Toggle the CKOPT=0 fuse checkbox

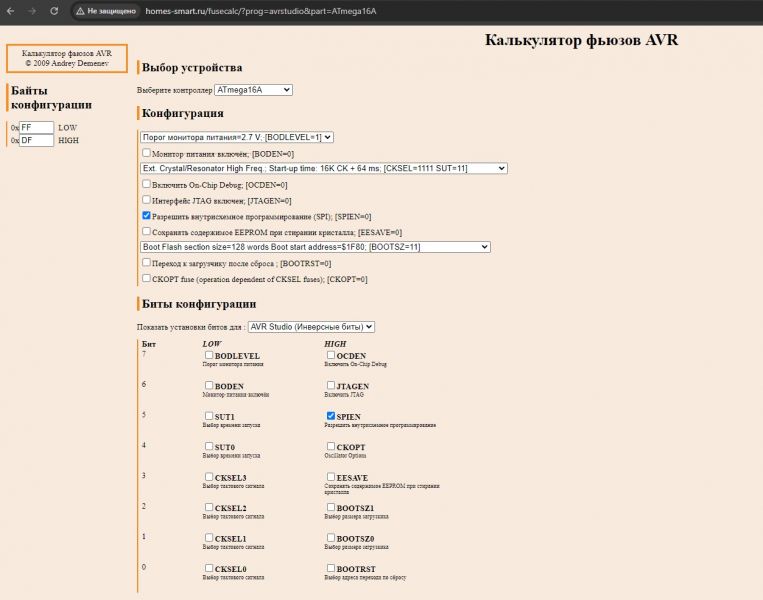coord(146,278)
